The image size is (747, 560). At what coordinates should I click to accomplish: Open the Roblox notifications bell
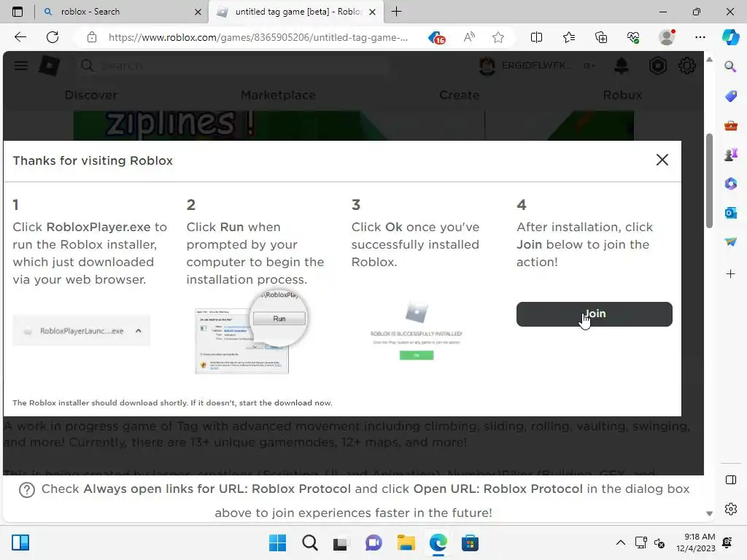click(622, 66)
